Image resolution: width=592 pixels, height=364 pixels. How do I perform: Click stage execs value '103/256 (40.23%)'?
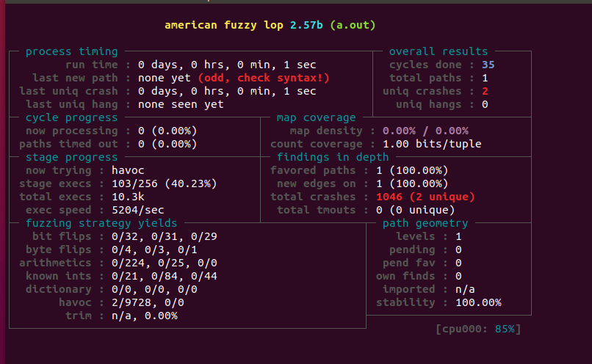tap(165, 183)
